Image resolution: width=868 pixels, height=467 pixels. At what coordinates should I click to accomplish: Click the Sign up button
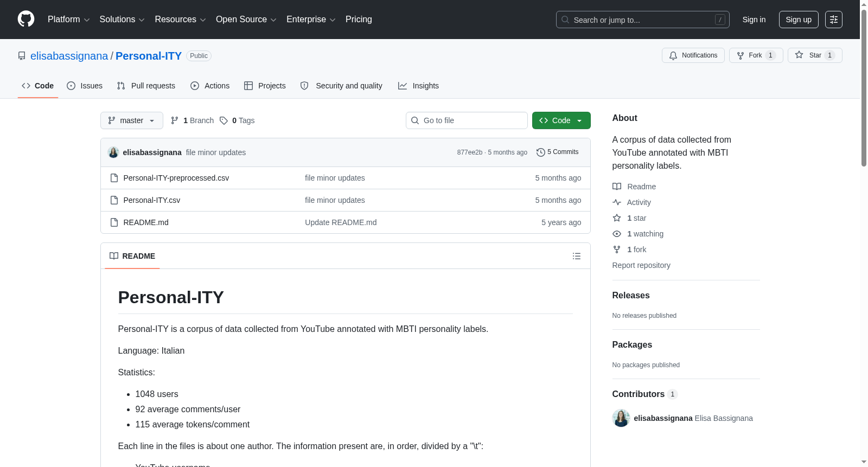coord(799,20)
